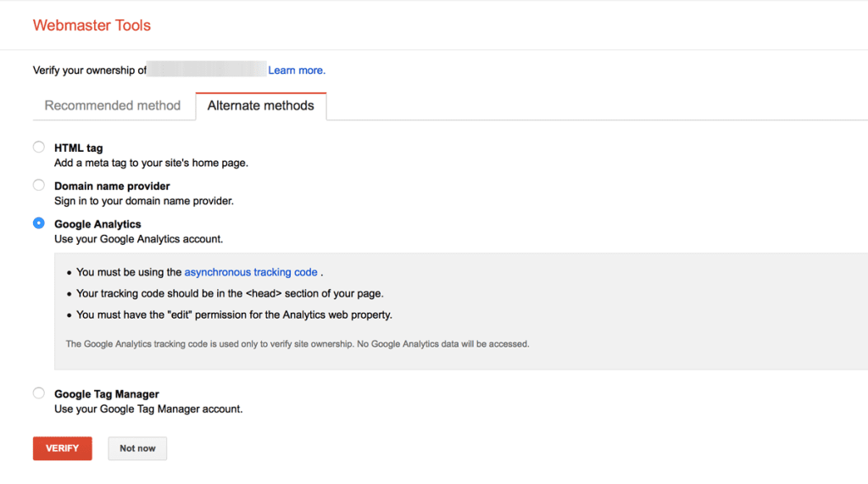Click the "edit" permission requirement bullet
The height and width of the screenshot is (484, 868).
click(234, 315)
